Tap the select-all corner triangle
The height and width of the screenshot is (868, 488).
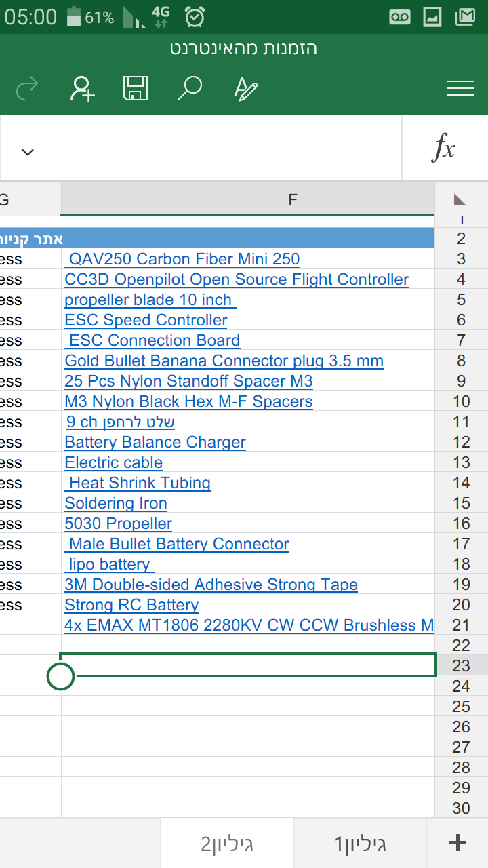(460, 199)
